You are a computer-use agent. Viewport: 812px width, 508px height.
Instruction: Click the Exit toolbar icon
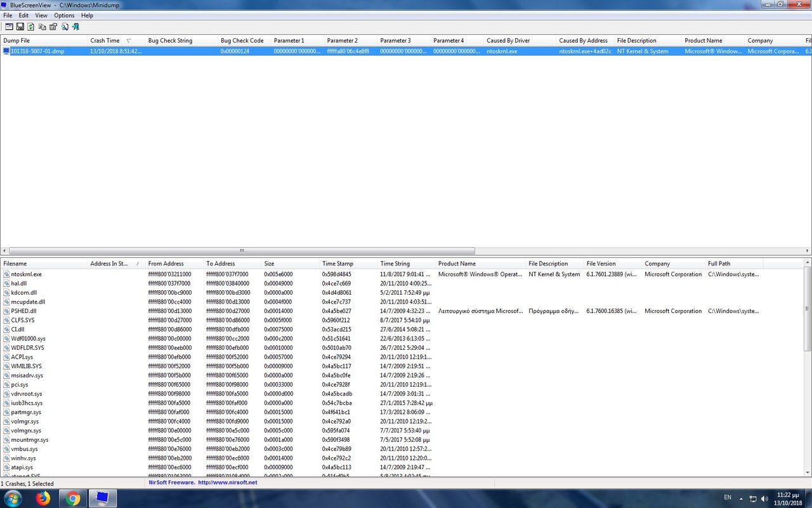[x=75, y=27]
